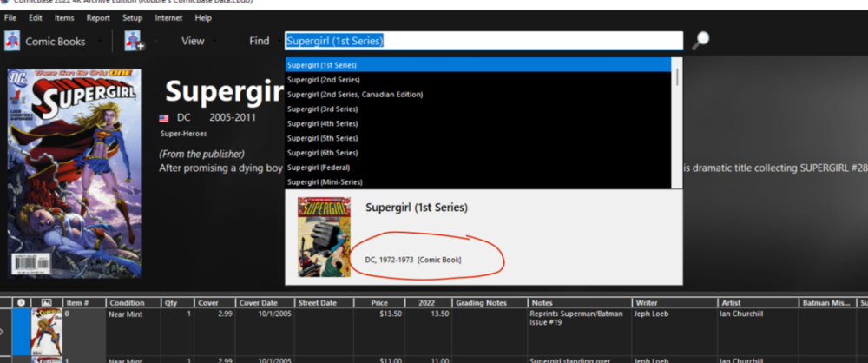
Task: Sort by Cover Date column header
Action: pyautogui.click(x=265, y=303)
